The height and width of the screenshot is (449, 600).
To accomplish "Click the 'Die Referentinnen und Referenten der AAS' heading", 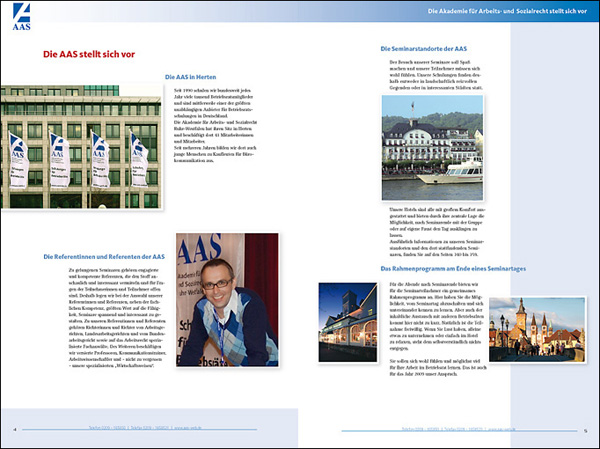I will 104,256.
